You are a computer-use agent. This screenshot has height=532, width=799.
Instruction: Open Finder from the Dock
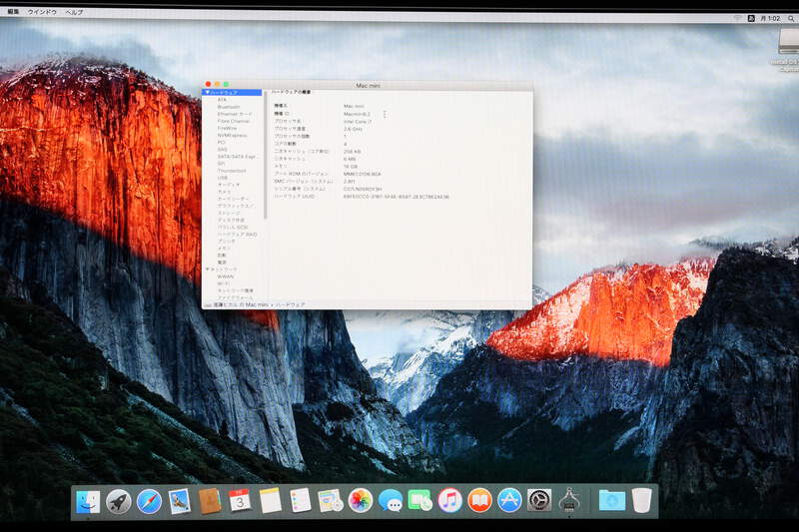(88, 501)
